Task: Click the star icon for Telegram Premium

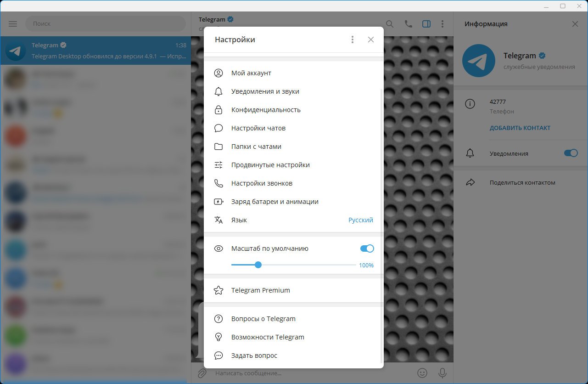Action: tap(218, 290)
